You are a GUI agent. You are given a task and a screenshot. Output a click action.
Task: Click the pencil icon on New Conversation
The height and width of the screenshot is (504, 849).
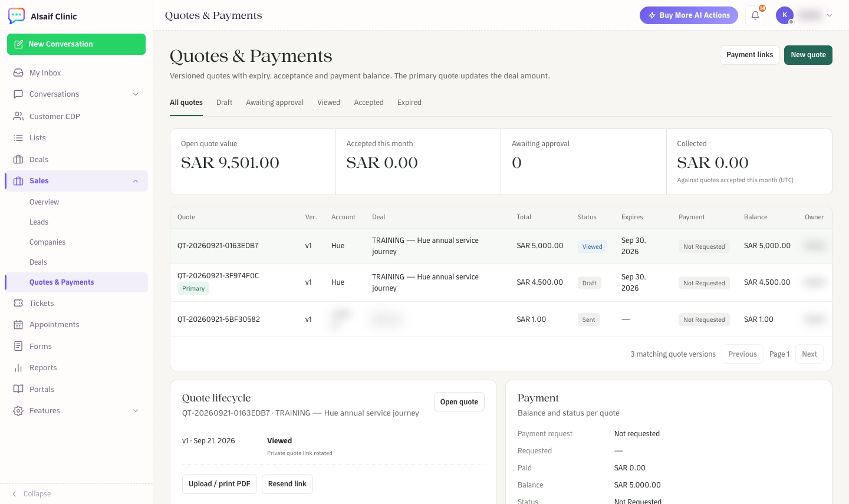coord(19,44)
